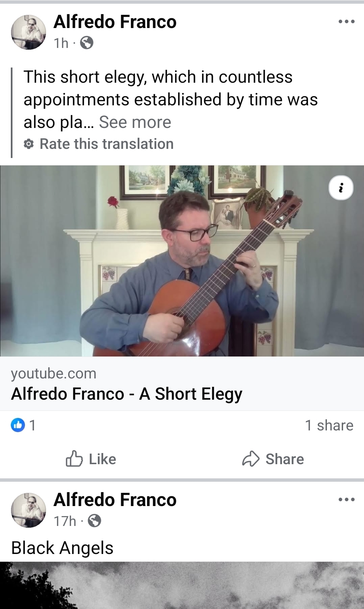This screenshot has height=609, width=364.
Task: Open the Black Angels post image
Action: click(x=182, y=585)
